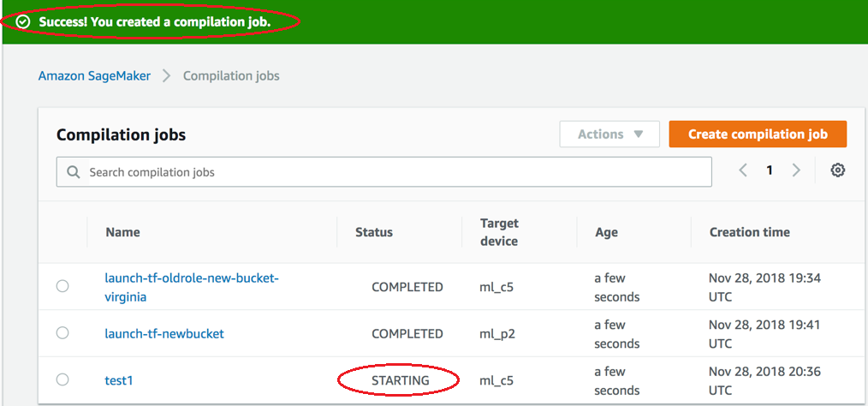Sort table by Name column header
This screenshot has width=868, height=406.
(122, 232)
